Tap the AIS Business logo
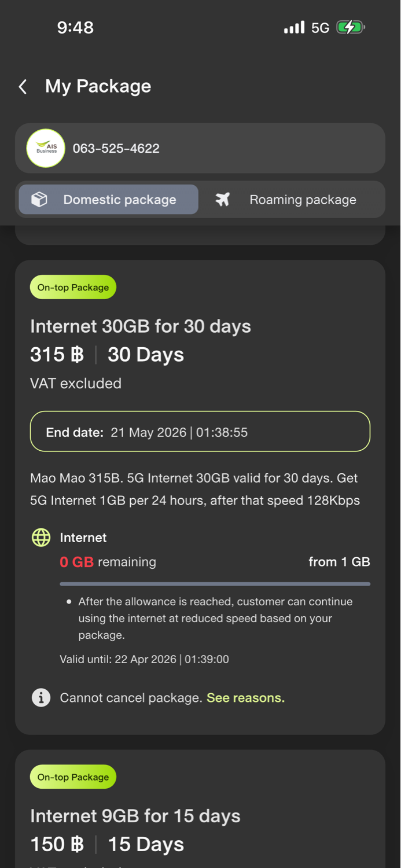Screen dimensions: 401x868 tap(46, 148)
